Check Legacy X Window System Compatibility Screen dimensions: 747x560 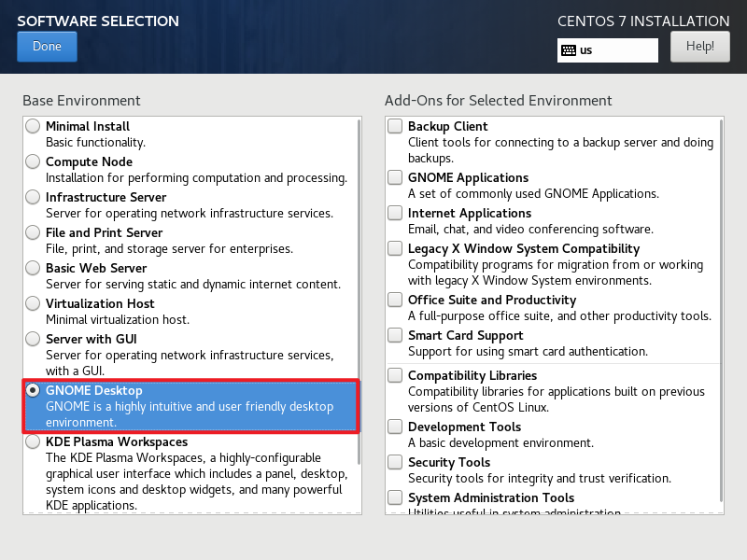pyautogui.click(x=395, y=248)
